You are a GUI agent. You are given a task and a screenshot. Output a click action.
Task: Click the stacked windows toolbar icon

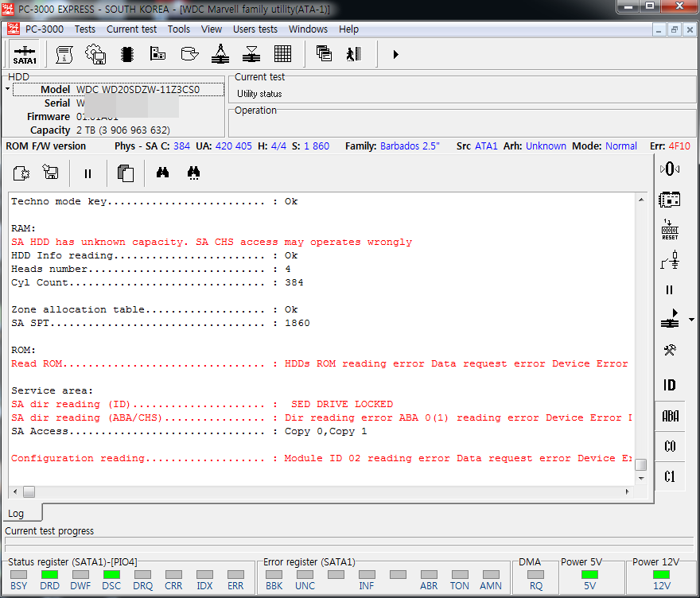(324, 53)
